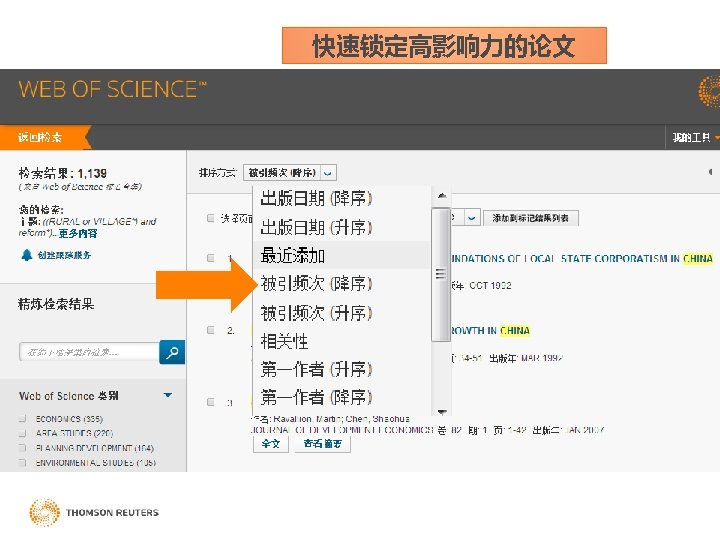
Task: Click the 查看摘要 button
Action: (323, 444)
